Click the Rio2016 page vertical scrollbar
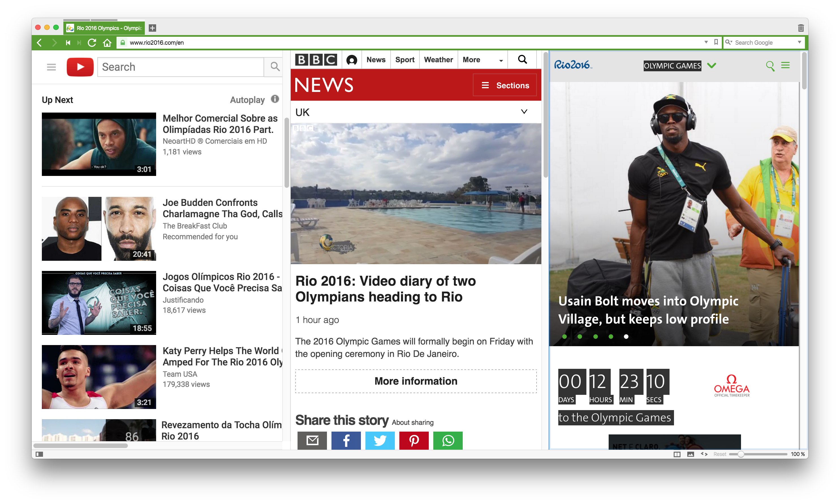This screenshot has width=840, height=504. (804, 71)
